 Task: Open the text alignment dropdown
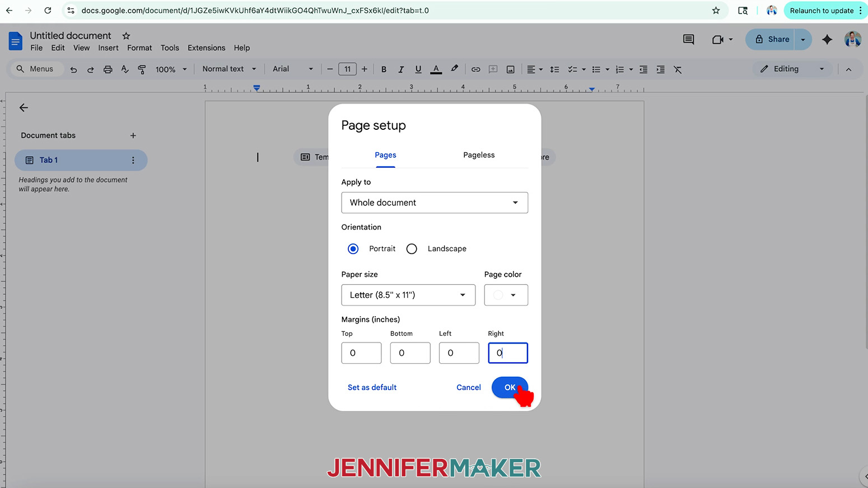point(535,69)
